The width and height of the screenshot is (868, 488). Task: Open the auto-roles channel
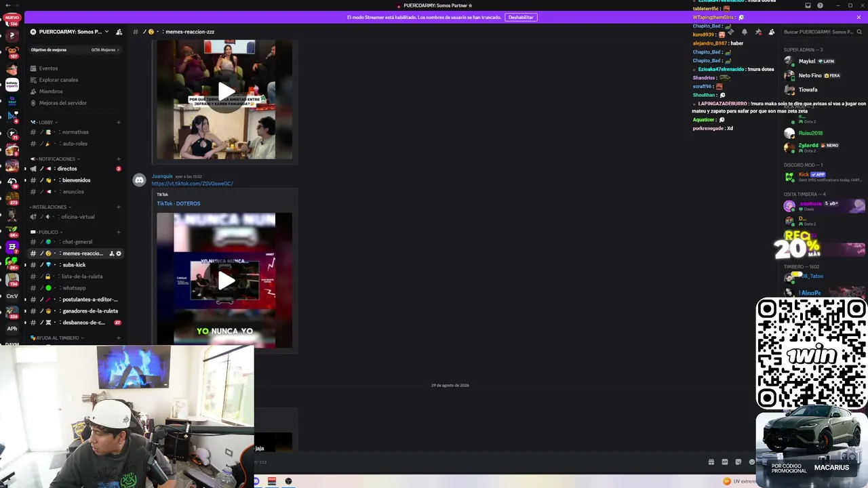(x=75, y=144)
